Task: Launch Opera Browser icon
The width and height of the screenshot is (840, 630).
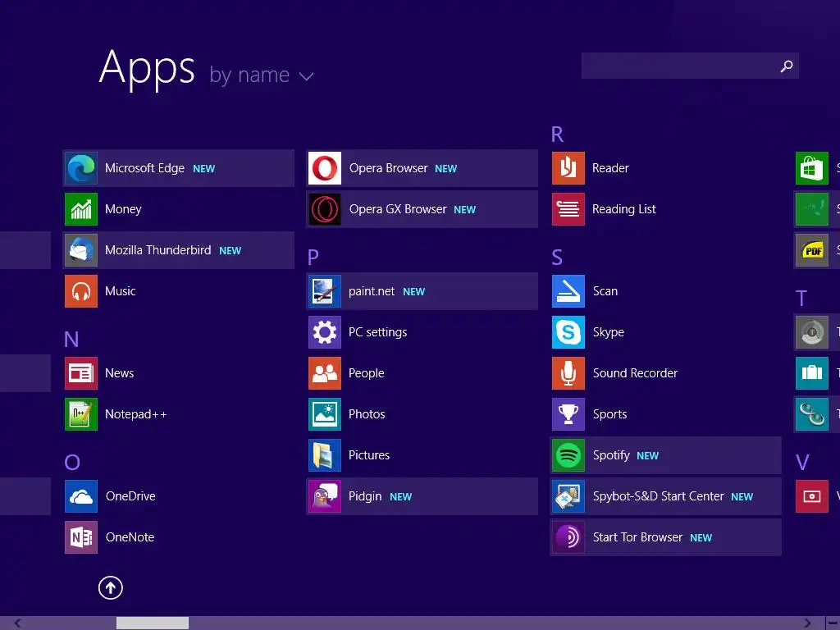Action: click(x=325, y=168)
